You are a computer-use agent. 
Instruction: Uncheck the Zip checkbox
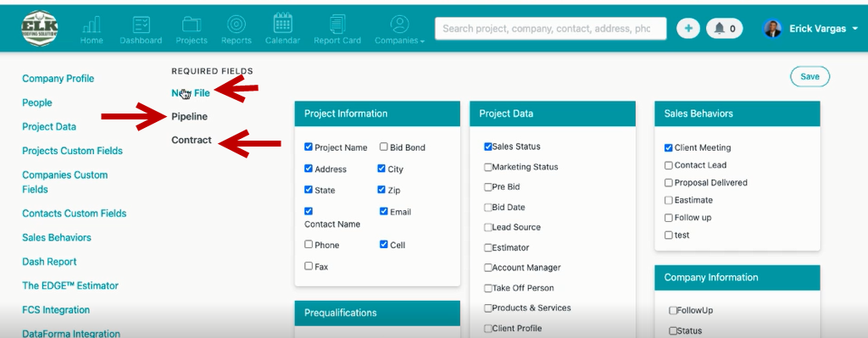381,190
